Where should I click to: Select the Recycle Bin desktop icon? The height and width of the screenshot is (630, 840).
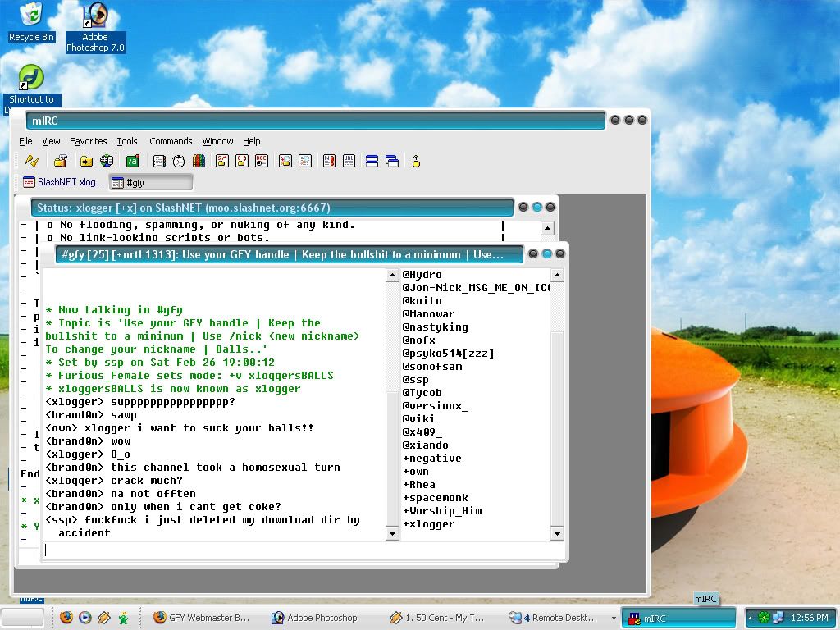[x=32, y=22]
